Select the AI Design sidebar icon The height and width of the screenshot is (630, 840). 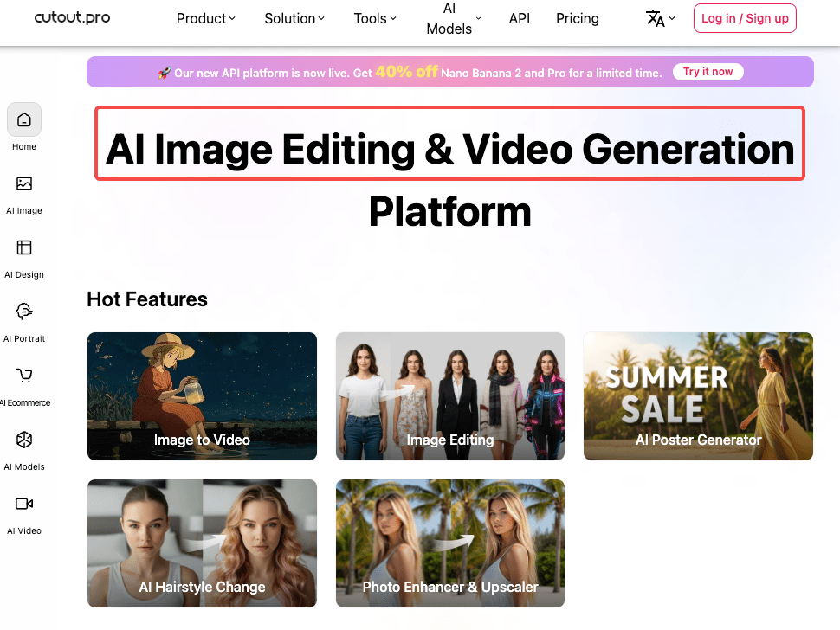(x=24, y=247)
